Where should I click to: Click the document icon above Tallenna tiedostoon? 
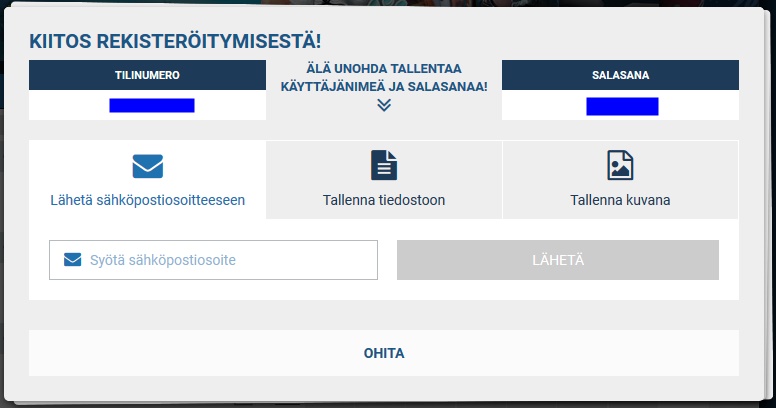pyautogui.click(x=384, y=165)
